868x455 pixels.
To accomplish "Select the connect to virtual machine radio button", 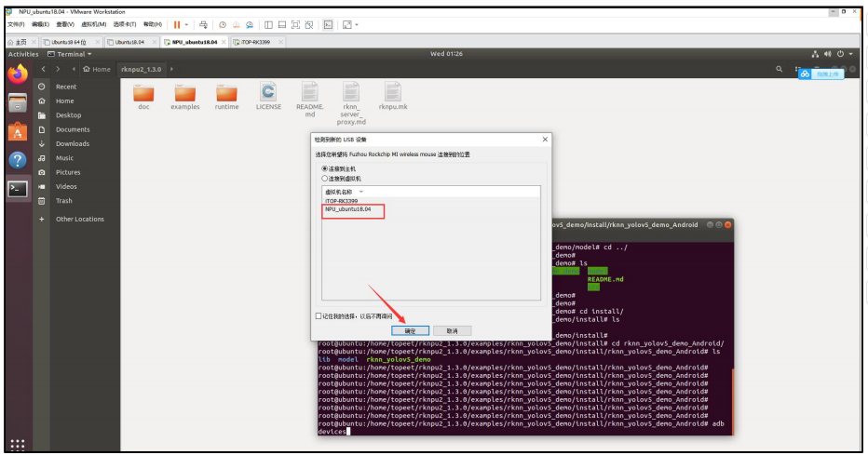I will click(325, 178).
